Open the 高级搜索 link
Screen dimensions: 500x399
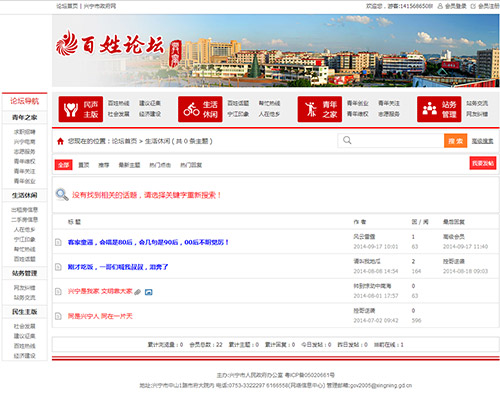tap(482, 141)
